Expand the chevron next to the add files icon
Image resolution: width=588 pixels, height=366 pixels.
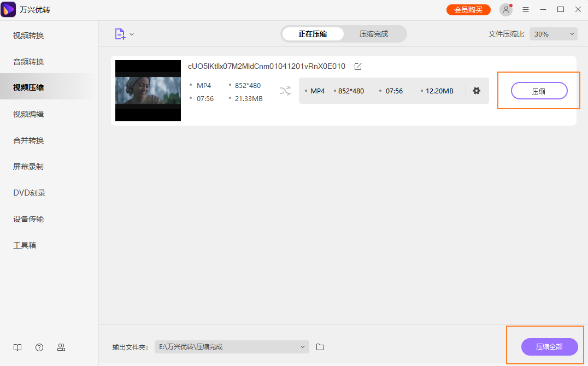coord(131,33)
